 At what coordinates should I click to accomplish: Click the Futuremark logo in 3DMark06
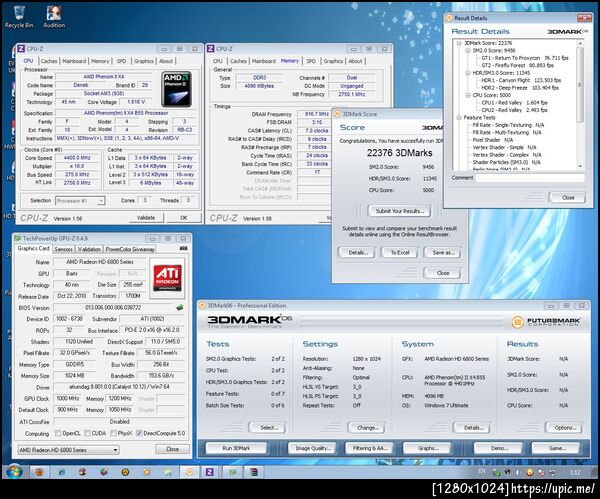(546, 322)
